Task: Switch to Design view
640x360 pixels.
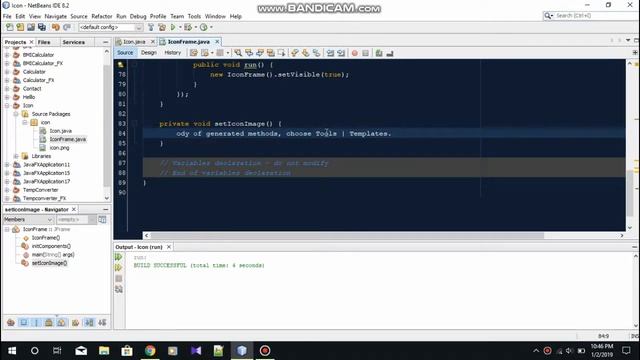Action: tap(149, 53)
